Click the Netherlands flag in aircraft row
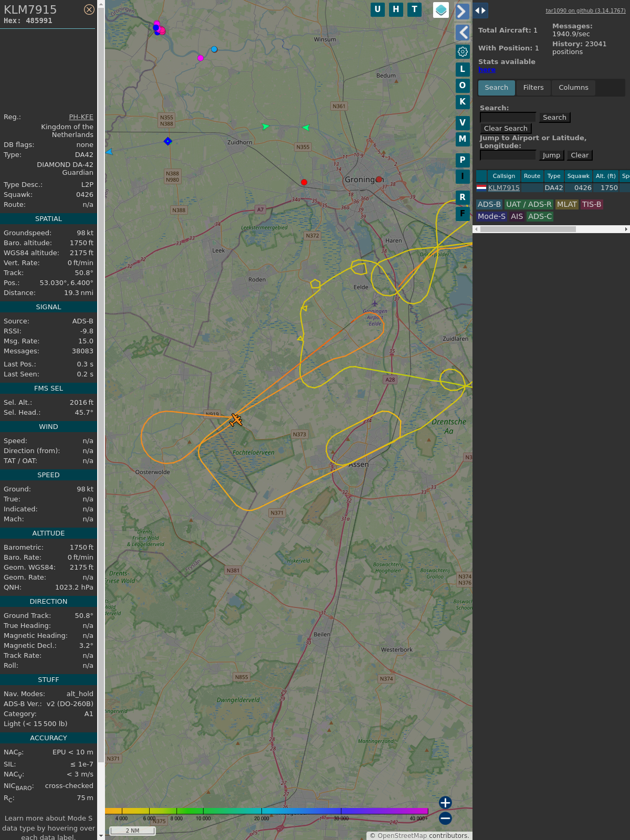Screen dimensions: 630x840 [481, 187]
